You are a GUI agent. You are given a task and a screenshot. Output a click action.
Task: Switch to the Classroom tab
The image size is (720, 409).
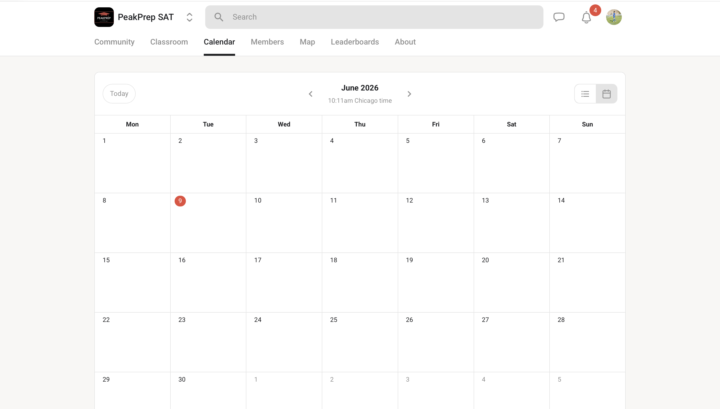click(169, 42)
